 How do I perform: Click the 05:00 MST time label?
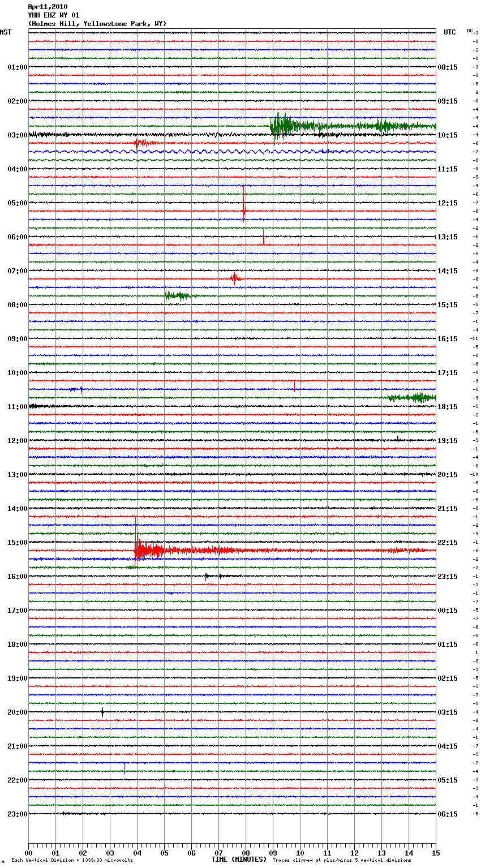pyautogui.click(x=18, y=203)
